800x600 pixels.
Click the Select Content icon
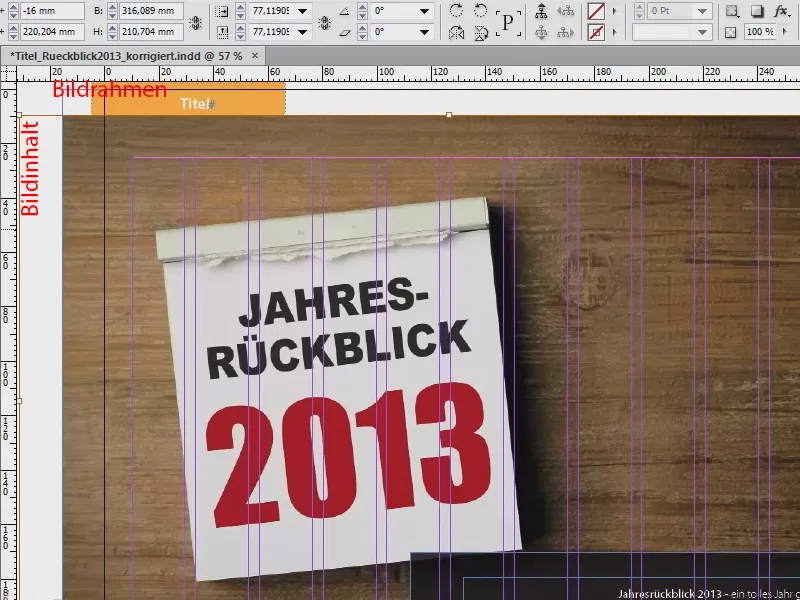[541, 33]
